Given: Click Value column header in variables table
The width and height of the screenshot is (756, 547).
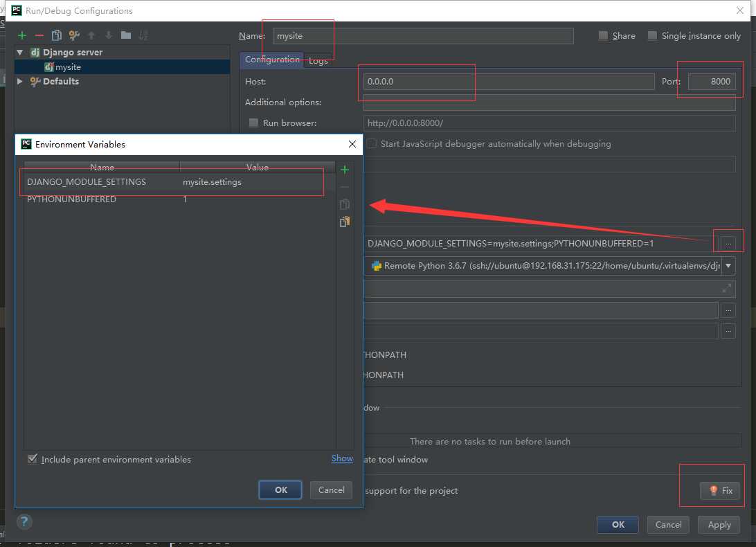Looking at the screenshot, I should (x=258, y=167).
